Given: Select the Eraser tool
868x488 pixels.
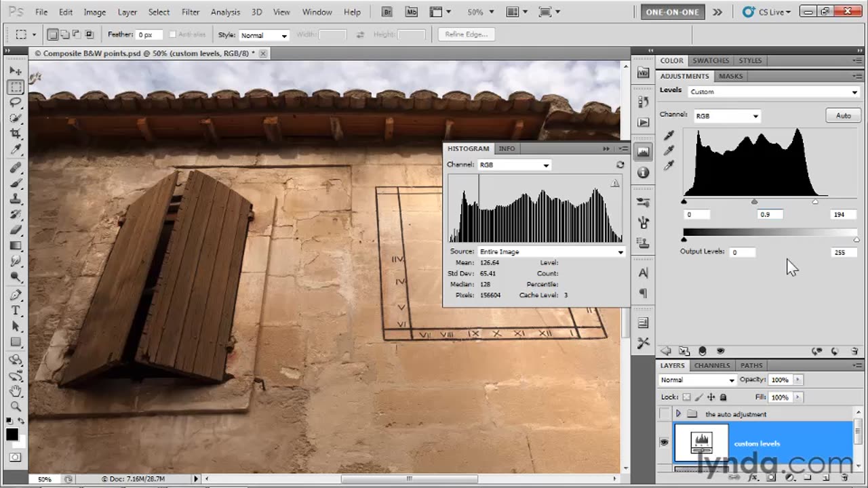Looking at the screenshot, I should (x=16, y=230).
